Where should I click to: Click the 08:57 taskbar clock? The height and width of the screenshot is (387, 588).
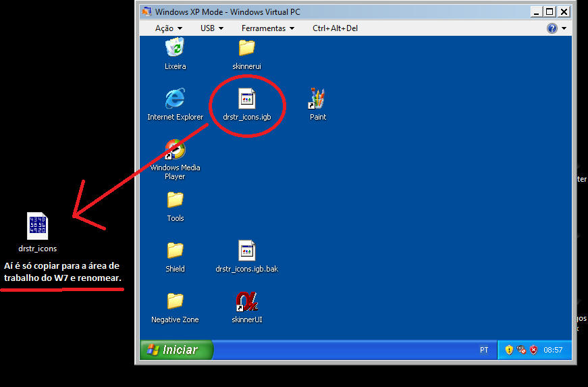(553, 350)
